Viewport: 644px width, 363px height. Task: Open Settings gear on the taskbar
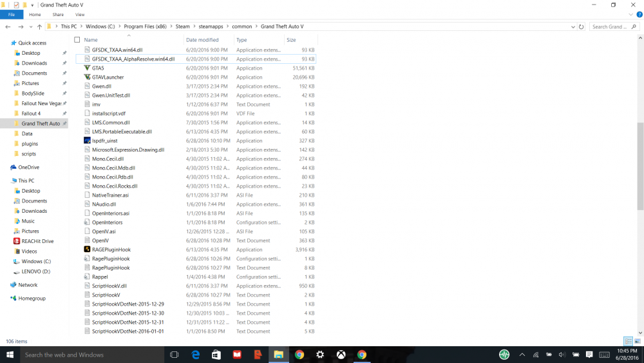tap(320, 355)
